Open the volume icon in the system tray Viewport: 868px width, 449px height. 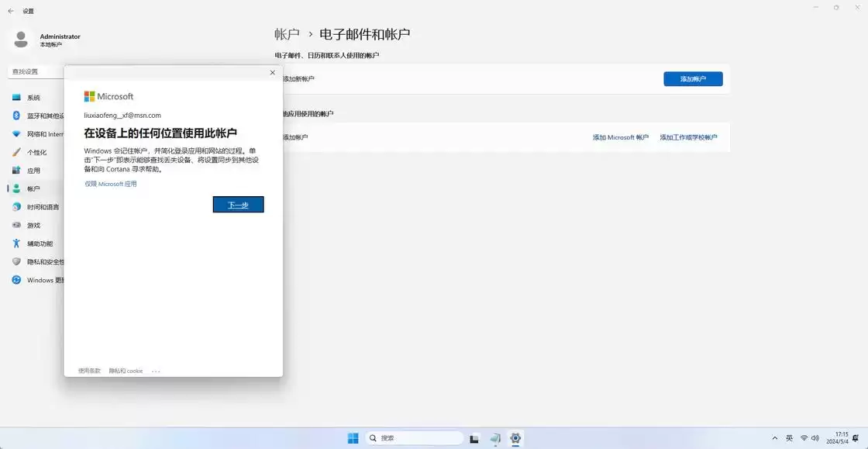pos(814,437)
